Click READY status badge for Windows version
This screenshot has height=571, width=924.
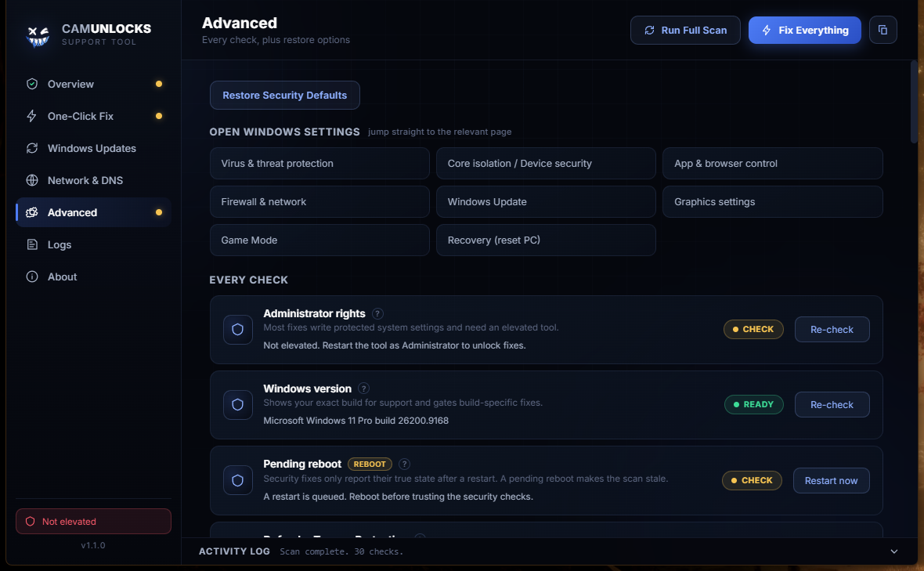click(x=754, y=404)
